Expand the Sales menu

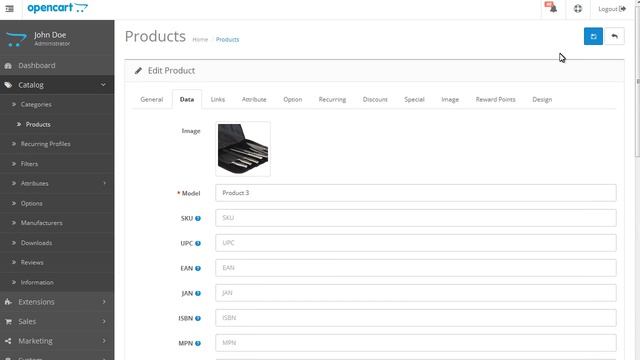[x=57, y=321]
